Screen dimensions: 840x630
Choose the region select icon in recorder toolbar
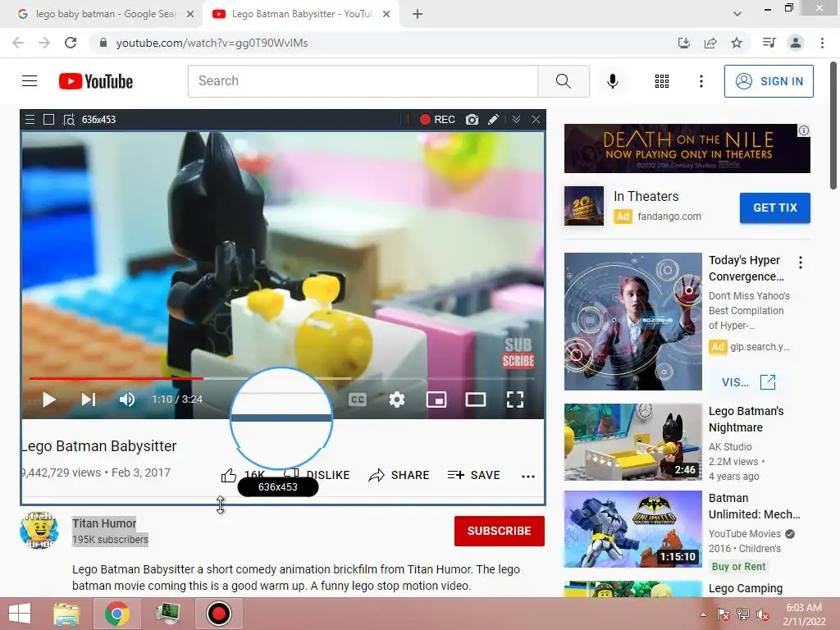[x=69, y=120]
